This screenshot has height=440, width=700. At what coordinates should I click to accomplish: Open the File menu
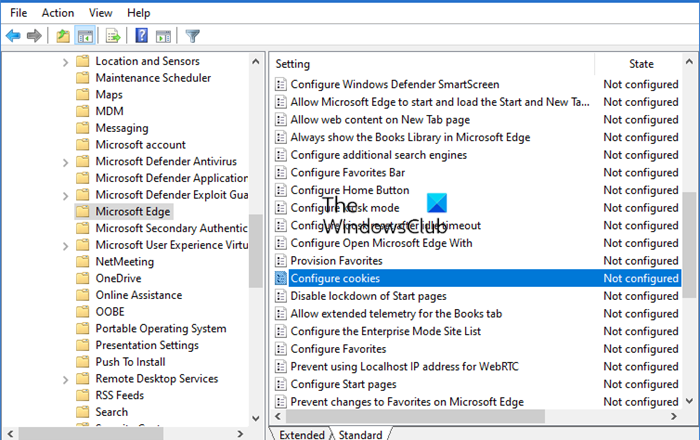19,13
